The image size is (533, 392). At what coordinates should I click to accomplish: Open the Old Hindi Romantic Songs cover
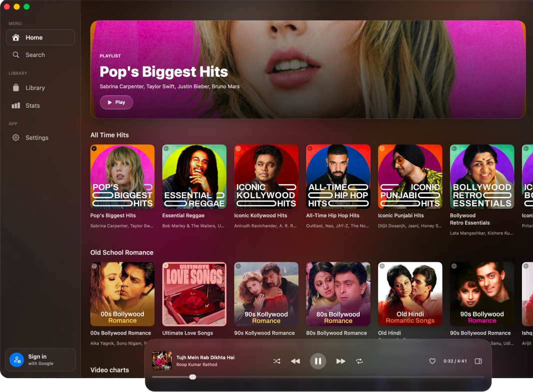[x=410, y=294]
